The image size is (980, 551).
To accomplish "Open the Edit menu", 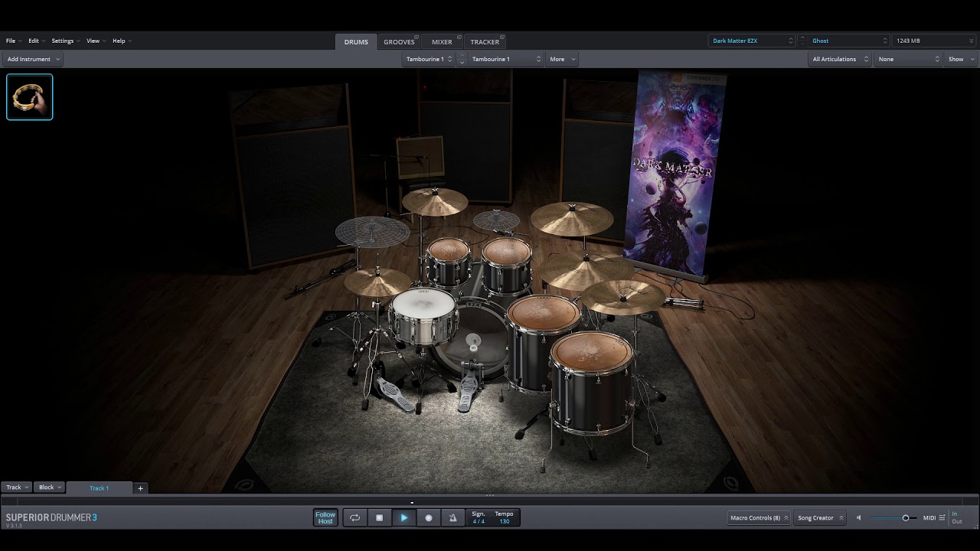I will (x=36, y=41).
